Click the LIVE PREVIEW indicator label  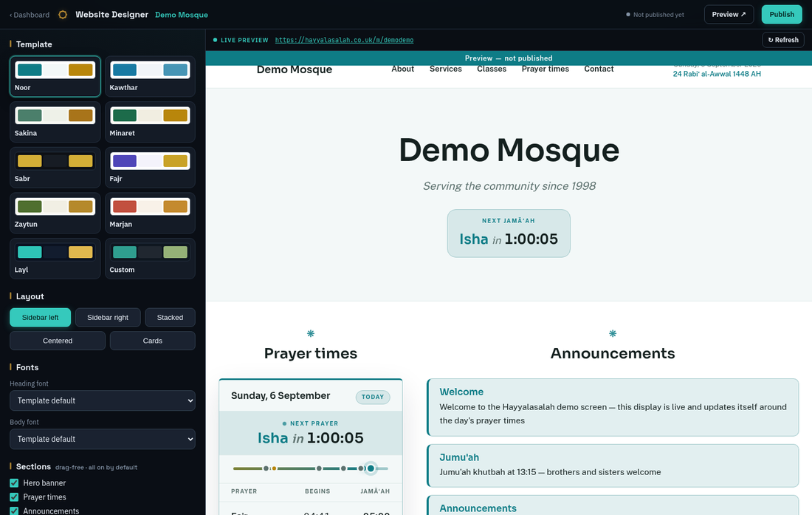coord(244,40)
